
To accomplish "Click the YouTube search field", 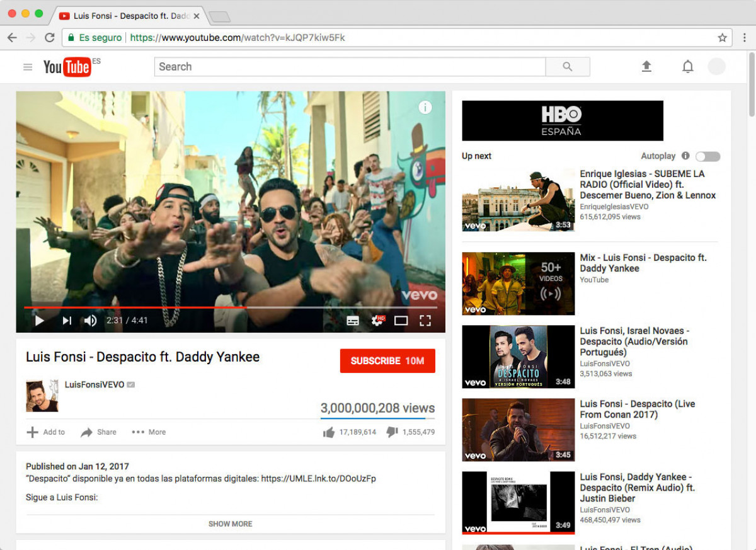I will 350,67.
